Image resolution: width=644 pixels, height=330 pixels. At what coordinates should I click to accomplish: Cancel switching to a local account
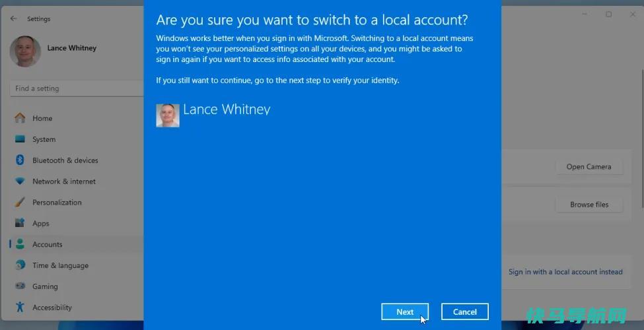(x=464, y=312)
